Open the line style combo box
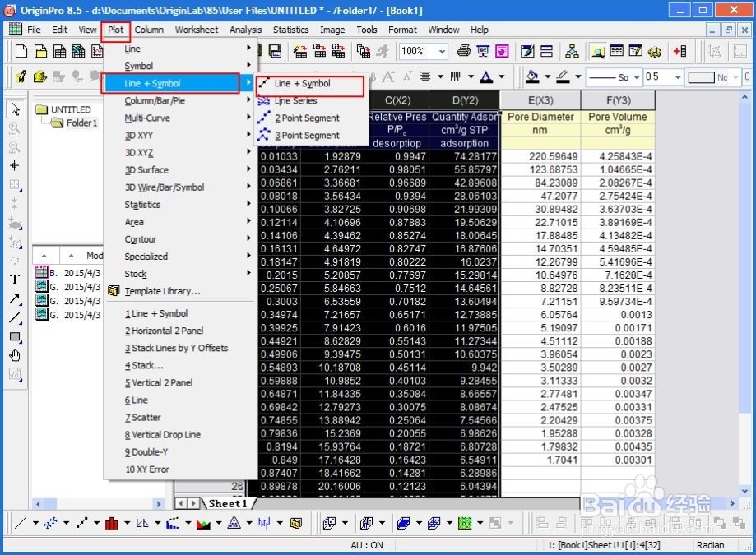The image size is (756, 555). (614, 77)
